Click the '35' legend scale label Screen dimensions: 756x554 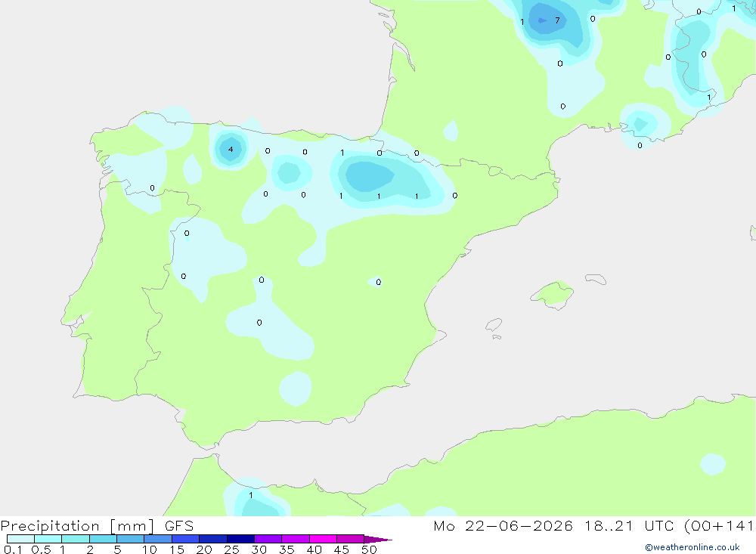[287, 549]
